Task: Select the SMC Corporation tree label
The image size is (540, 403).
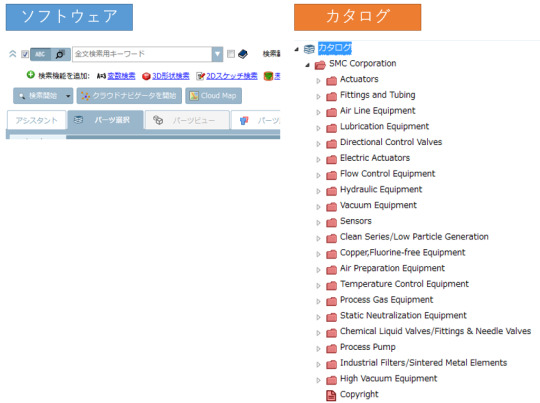Action: pyautogui.click(x=363, y=64)
